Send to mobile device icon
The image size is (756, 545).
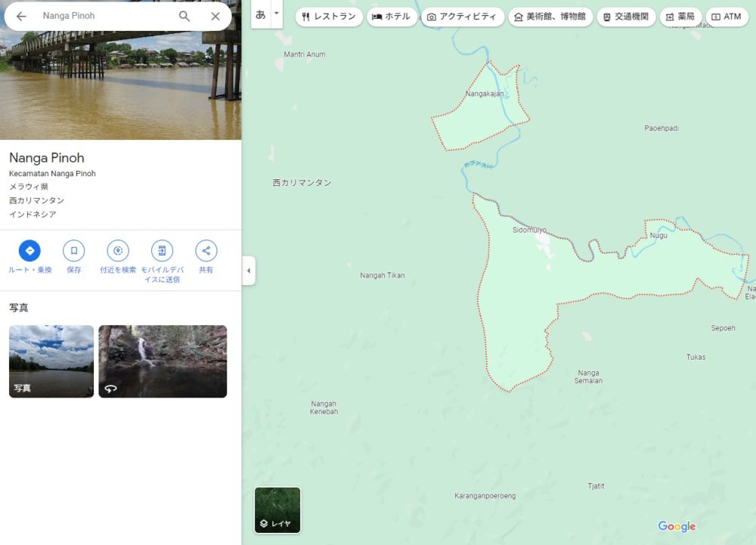(162, 251)
